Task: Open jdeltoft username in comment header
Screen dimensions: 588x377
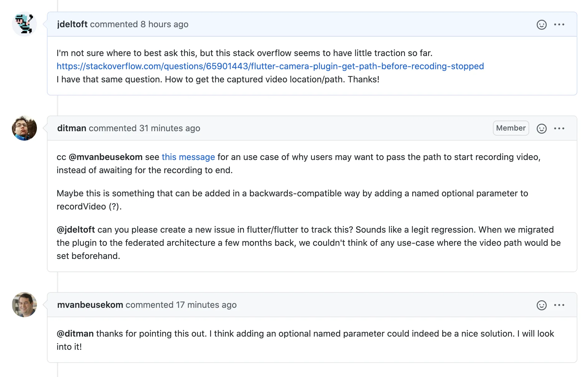Action: 72,24
